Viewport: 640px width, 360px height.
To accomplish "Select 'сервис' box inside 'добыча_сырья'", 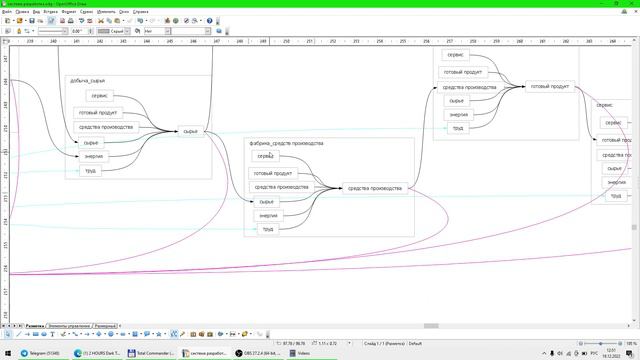I will click(x=100, y=96).
